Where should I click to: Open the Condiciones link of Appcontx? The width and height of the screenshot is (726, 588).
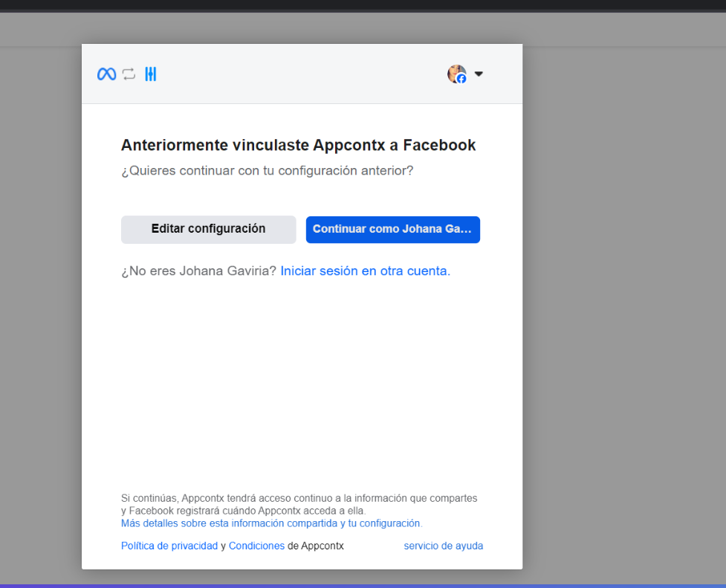point(256,546)
